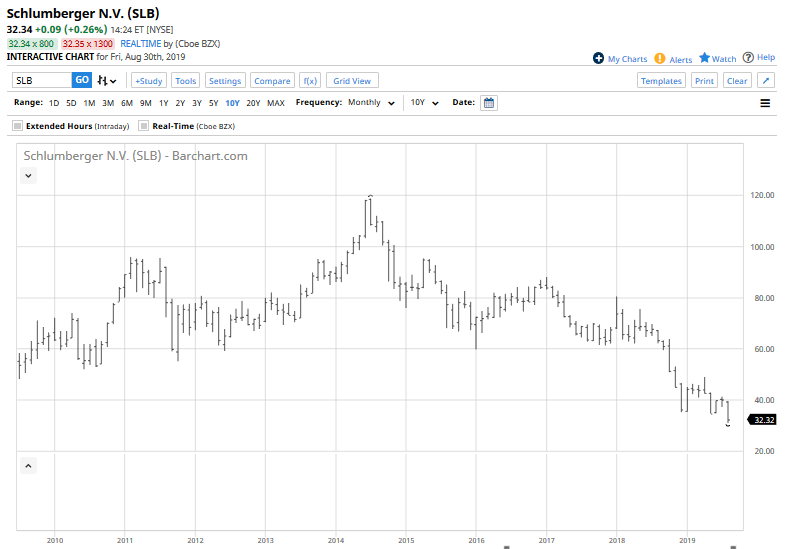Click the Watch star icon

[704, 58]
